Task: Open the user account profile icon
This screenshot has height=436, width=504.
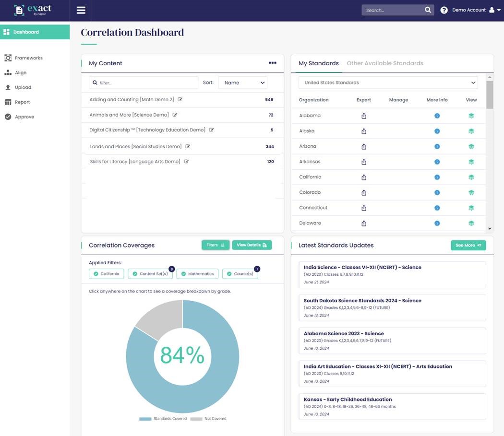Action: [x=492, y=10]
